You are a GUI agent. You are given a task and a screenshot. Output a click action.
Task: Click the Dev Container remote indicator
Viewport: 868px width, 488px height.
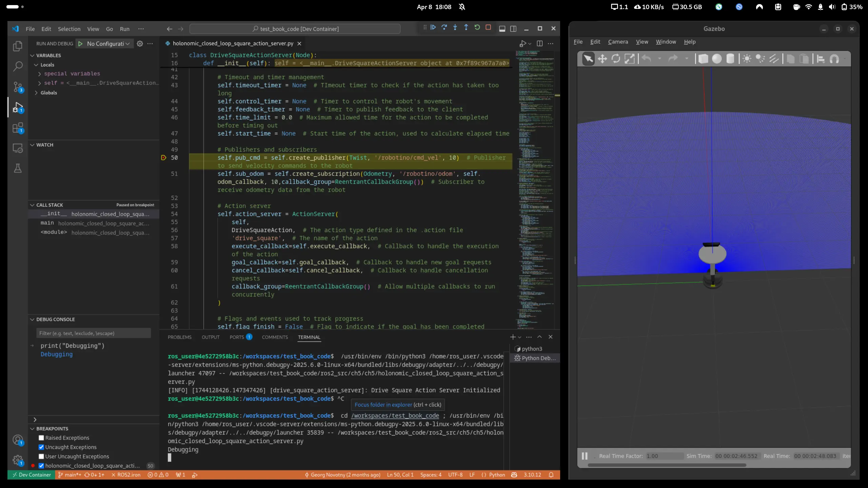32,475
